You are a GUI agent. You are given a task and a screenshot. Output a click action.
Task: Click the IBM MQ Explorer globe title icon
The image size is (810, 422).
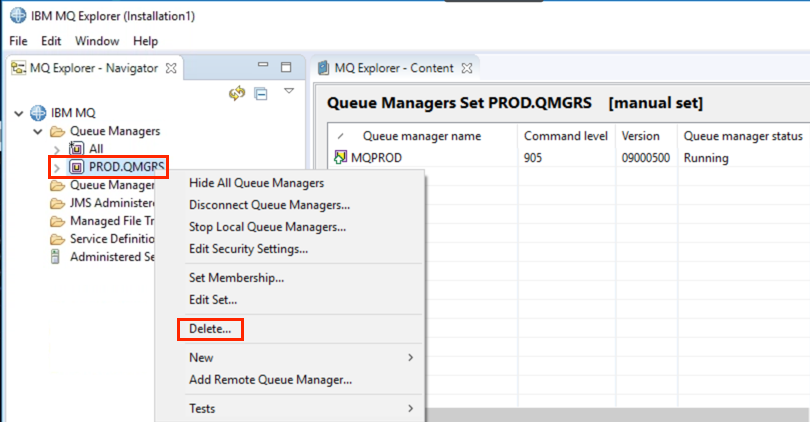[18, 15]
